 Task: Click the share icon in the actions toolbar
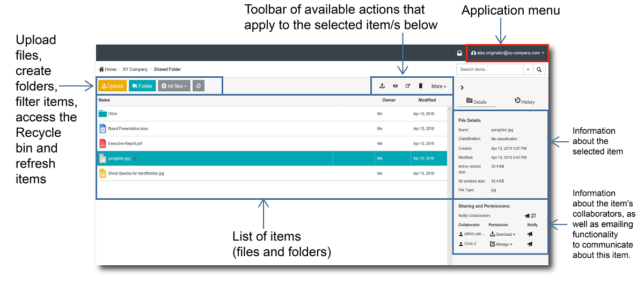point(408,86)
